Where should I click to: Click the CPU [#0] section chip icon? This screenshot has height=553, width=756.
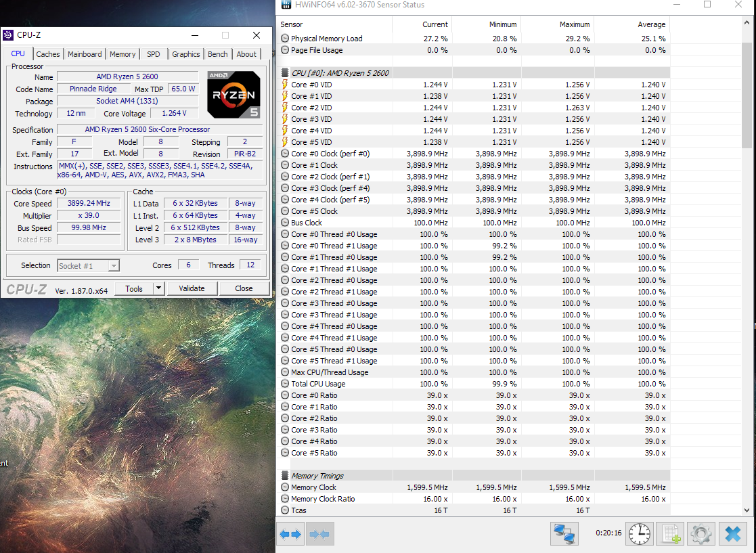285,73
